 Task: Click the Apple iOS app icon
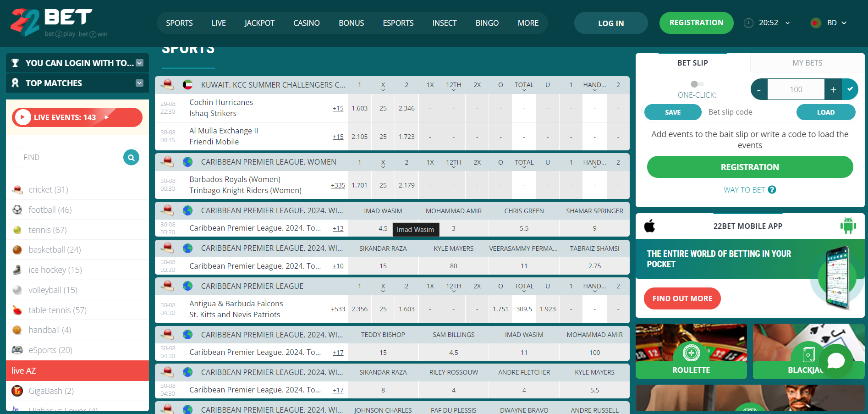point(649,226)
